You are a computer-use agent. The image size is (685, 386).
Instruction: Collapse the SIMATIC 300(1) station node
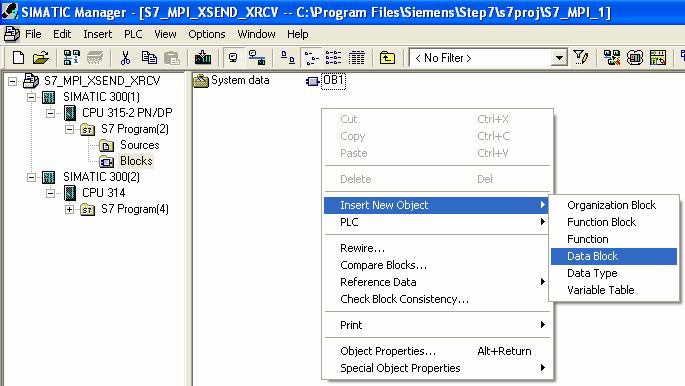click(31, 97)
